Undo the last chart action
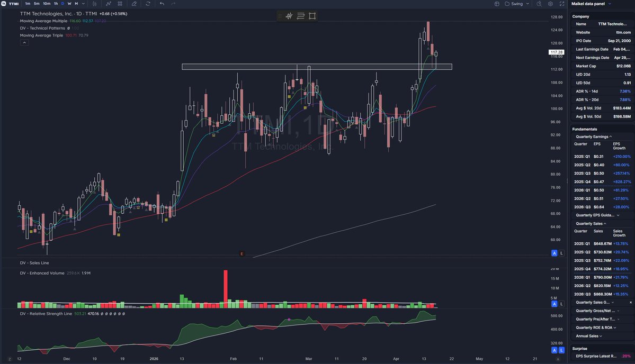 coord(162,4)
